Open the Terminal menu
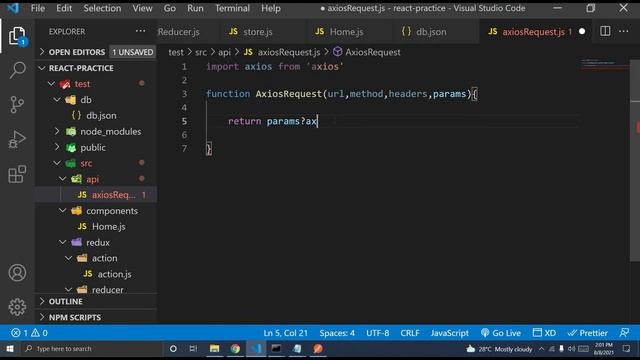The height and width of the screenshot is (360, 640). (x=232, y=8)
